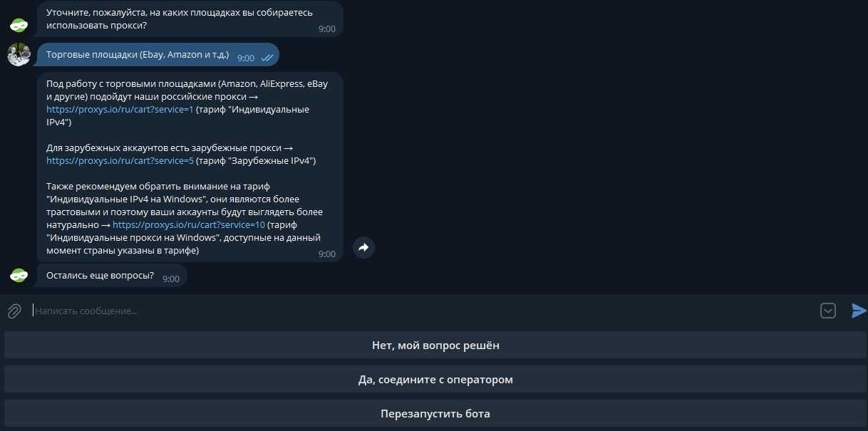The width and height of the screenshot is (868, 431).
Task: Follow the proxys.io cart?service=10 link
Action: pos(188,225)
